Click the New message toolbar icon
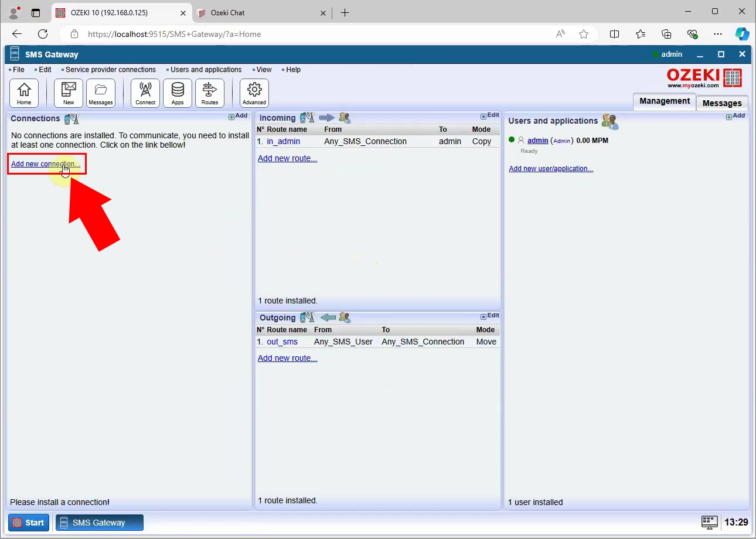The image size is (756, 539). coord(69,93)
